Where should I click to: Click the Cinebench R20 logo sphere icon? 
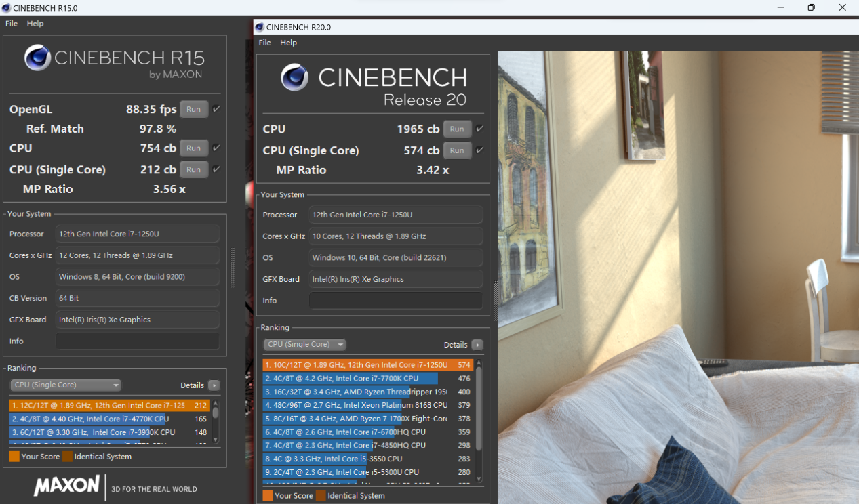[x=295, y=77]
